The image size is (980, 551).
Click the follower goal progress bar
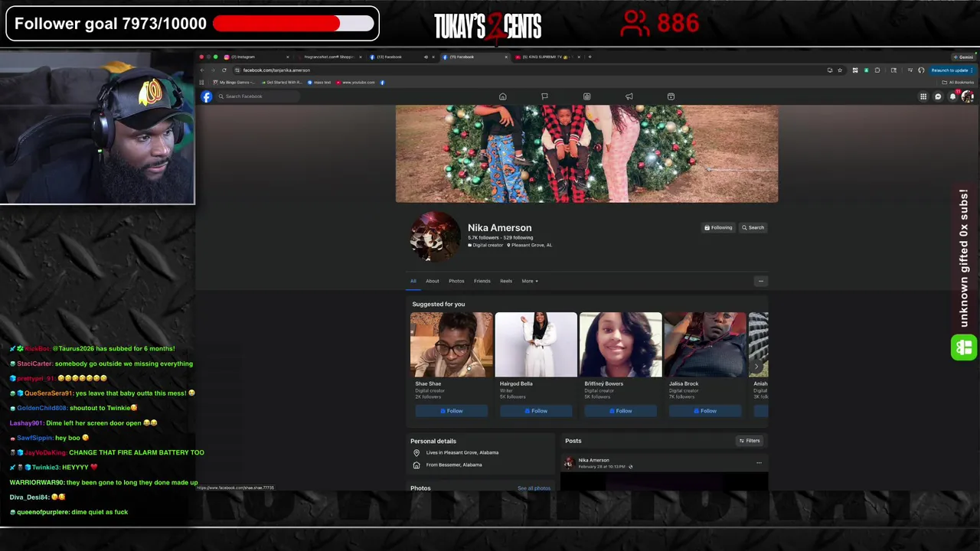(294, 24)
